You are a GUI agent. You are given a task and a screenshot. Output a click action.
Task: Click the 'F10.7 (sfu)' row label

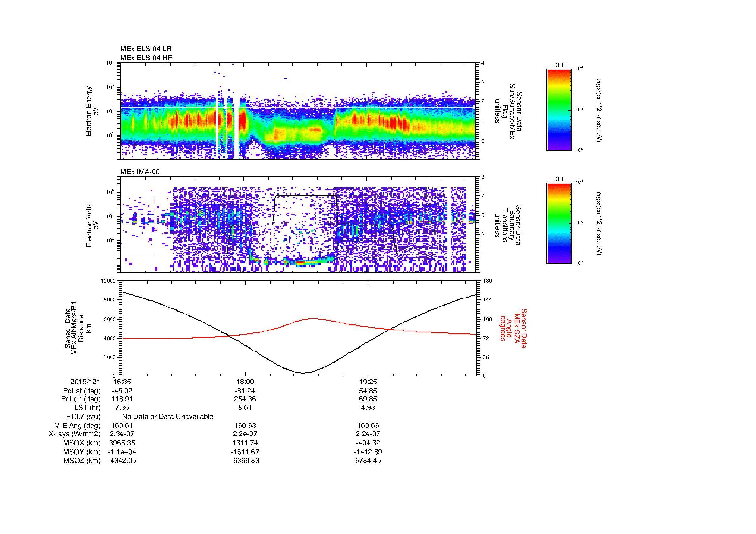point(83,417)
